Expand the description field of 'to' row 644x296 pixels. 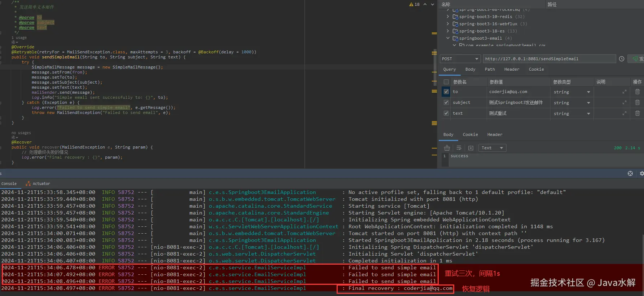pyautogui.click(x=625, y=92)
